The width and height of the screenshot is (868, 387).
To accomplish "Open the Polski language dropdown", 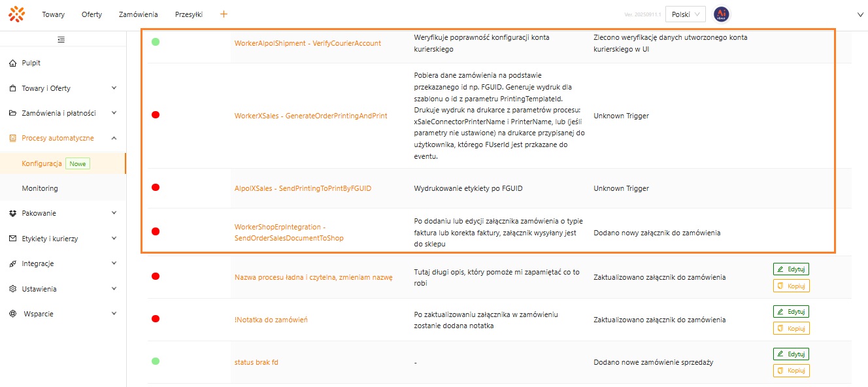I will 688,14.
